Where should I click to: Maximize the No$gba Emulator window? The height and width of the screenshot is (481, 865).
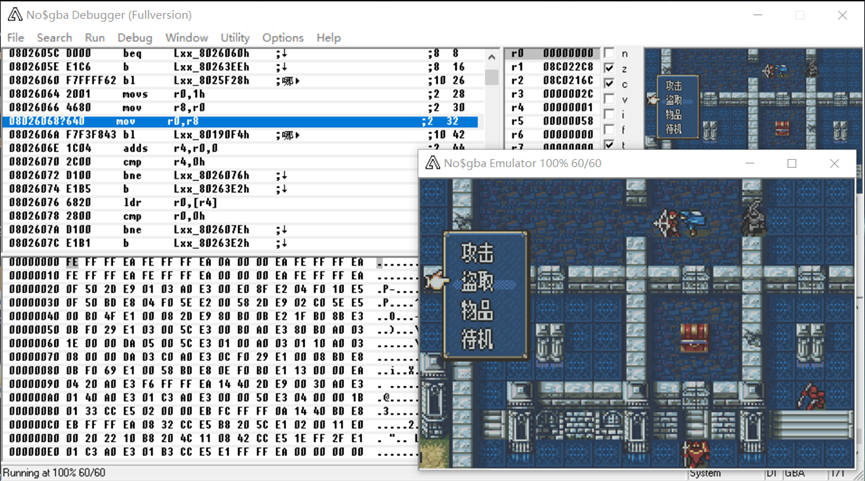click(x=792, y=163)
